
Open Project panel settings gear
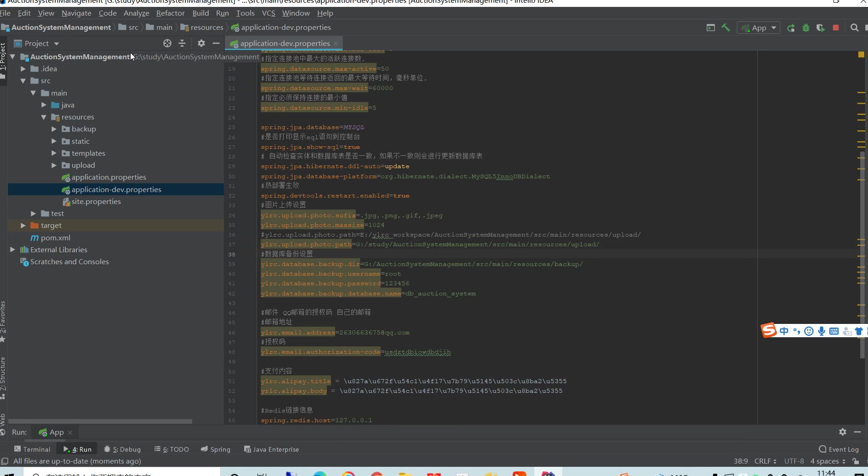click(201, 43)
